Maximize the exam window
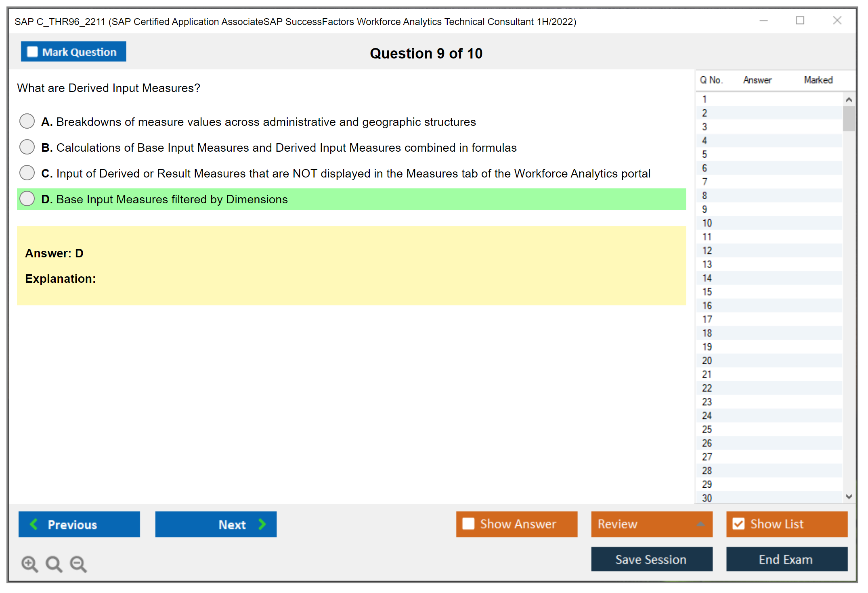The width and height of the screenshot is (868, 593). click(x=800, y=21)
